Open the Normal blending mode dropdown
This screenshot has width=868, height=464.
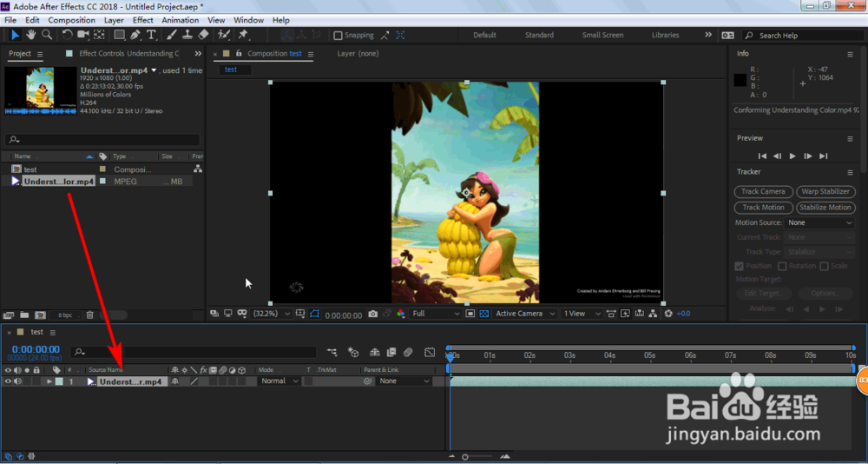point(279,381)
